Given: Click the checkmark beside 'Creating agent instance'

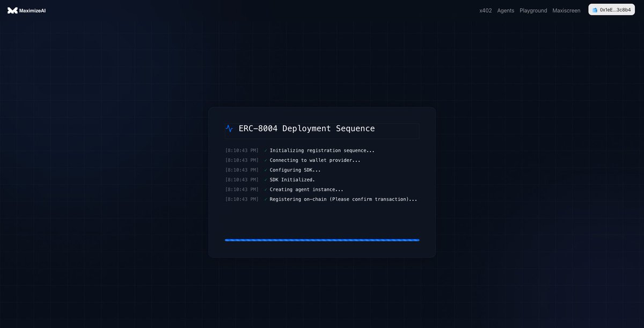Looking at the screenshot, I should pos(265,189).
